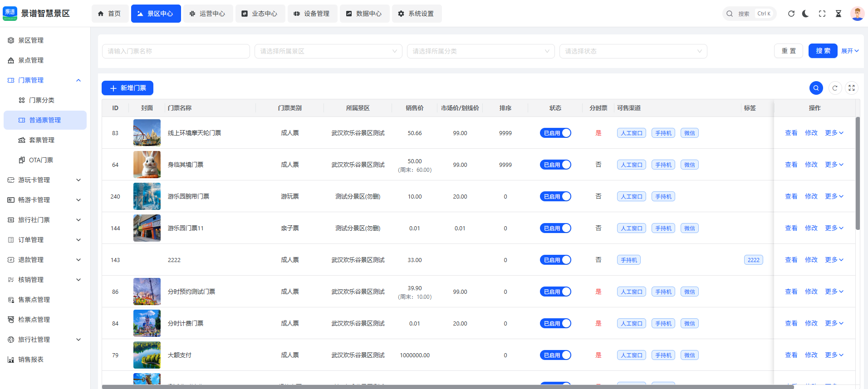Viewport: 868px width, 389px height.
Task: Switch to 景区中心 tab
Action: click(156, 14)
